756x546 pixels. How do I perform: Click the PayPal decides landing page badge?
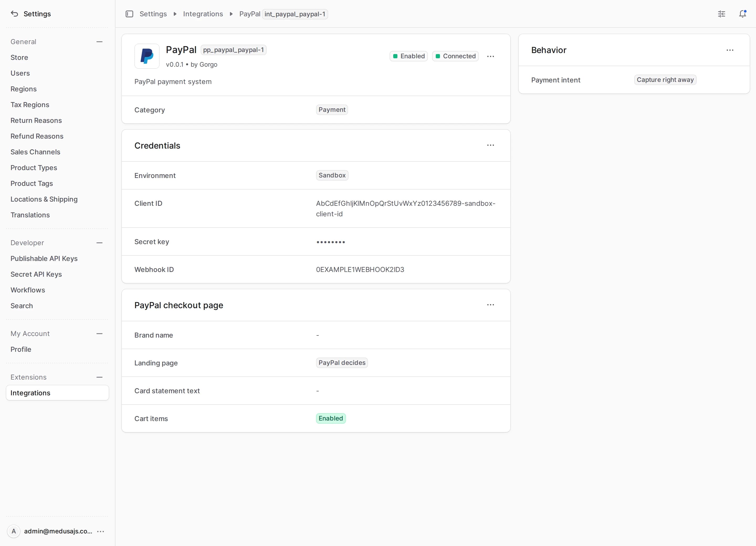pos(342,363)
